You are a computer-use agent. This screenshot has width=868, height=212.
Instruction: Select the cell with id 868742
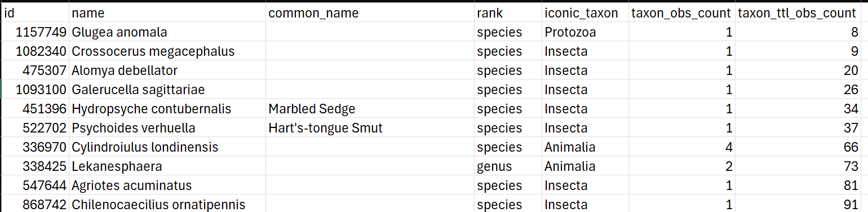[x=36, y=204]
